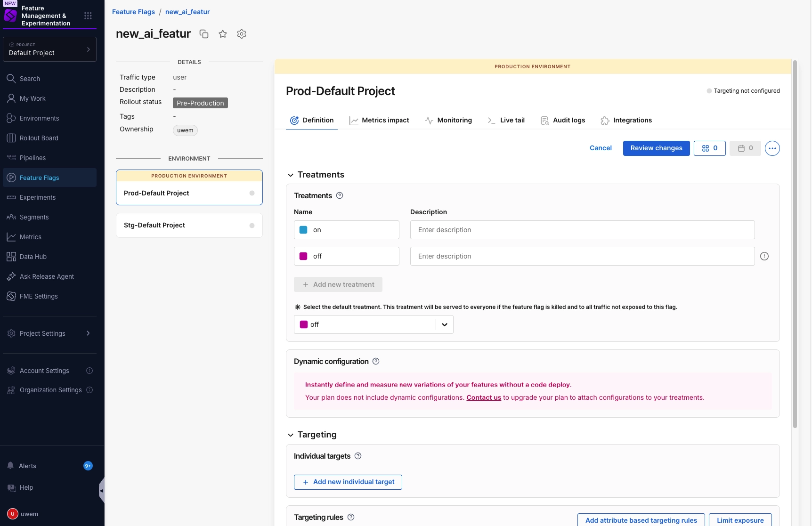Click Add new treatment
Image resolution: width=812 pixels, height=526 pixels.
pyautogui.click(x=338, y=284)
